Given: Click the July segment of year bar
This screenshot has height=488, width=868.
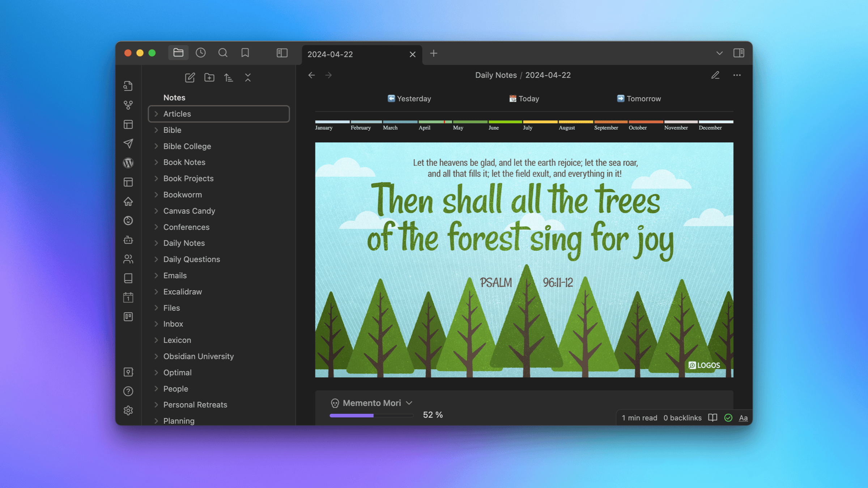Looking at the screenshot, I should (x=540, y=122).
